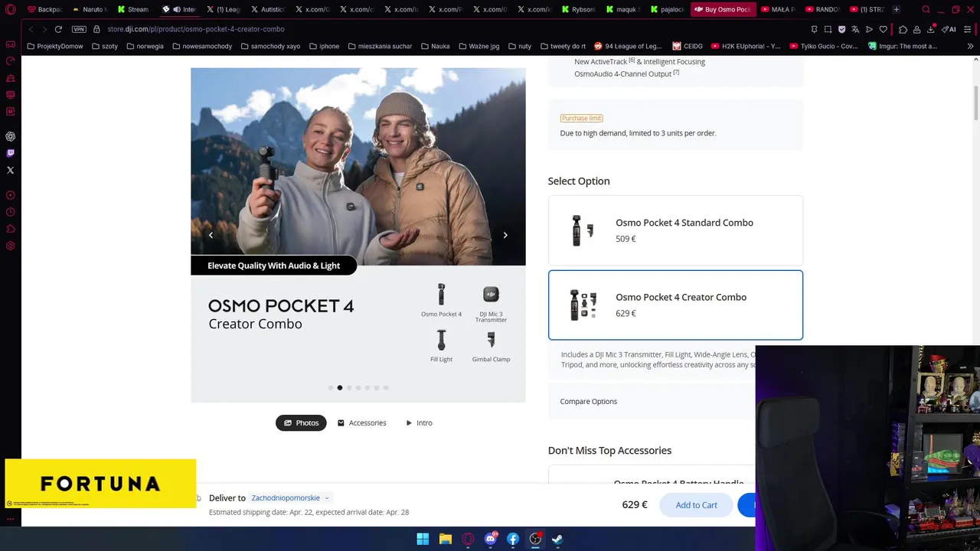Open the iphone bookmarks folder
980x551 pixels.
(324, 46)
